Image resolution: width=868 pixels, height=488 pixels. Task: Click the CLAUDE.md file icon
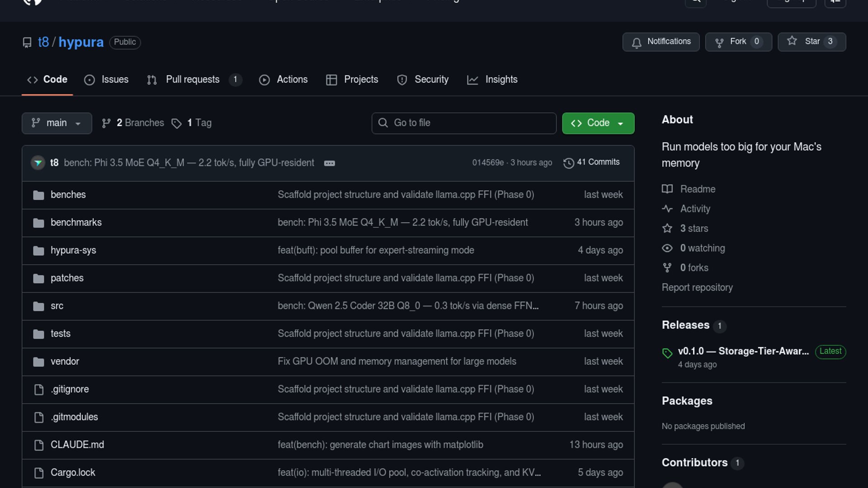(x=39, y=445)
